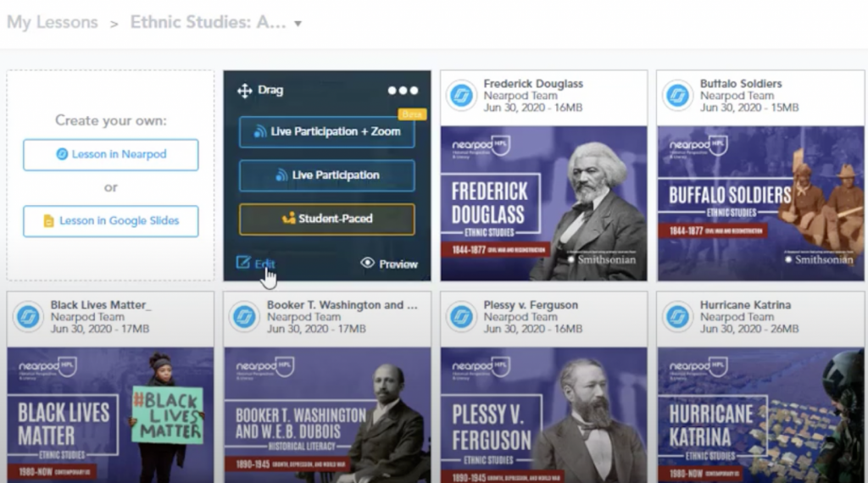
Task: Click Nearpod logo icon on Plessy v. Ferguson card
Action: coord(462,317)
